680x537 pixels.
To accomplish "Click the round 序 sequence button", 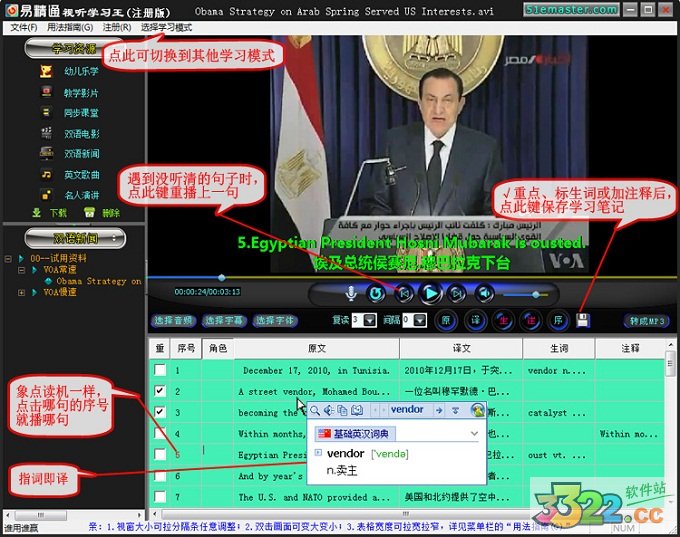I will (x=558, y=321).
